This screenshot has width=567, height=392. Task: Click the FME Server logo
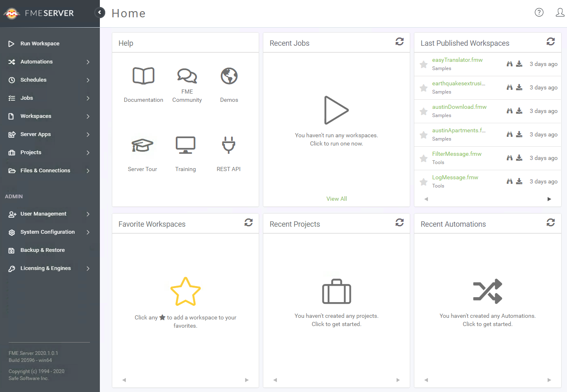38,13
